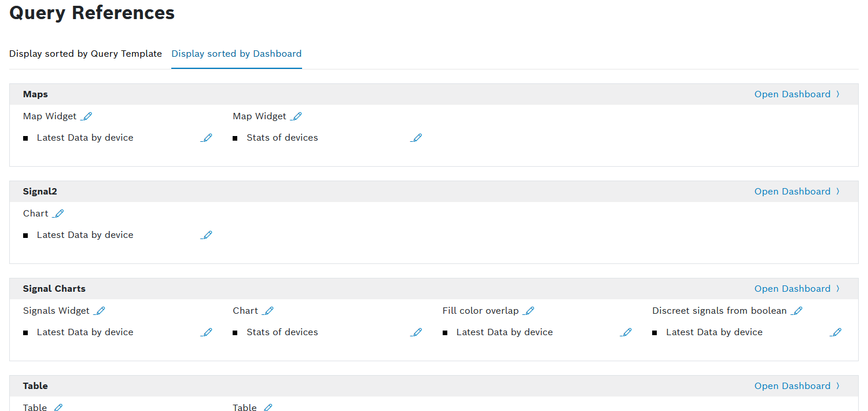This screenshot has height=411, width=868.
Task: Click pencil icon beside Fill color overlap
Action: [529, 311]
